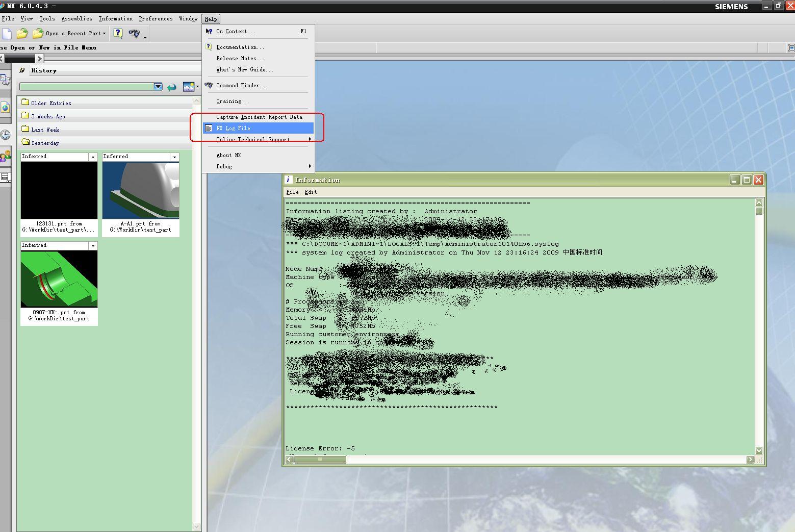Select the 0907-HK-.prt part thumbnail
Image resolution: width=795 pixels, height=532 pixels.
point(59,279)
